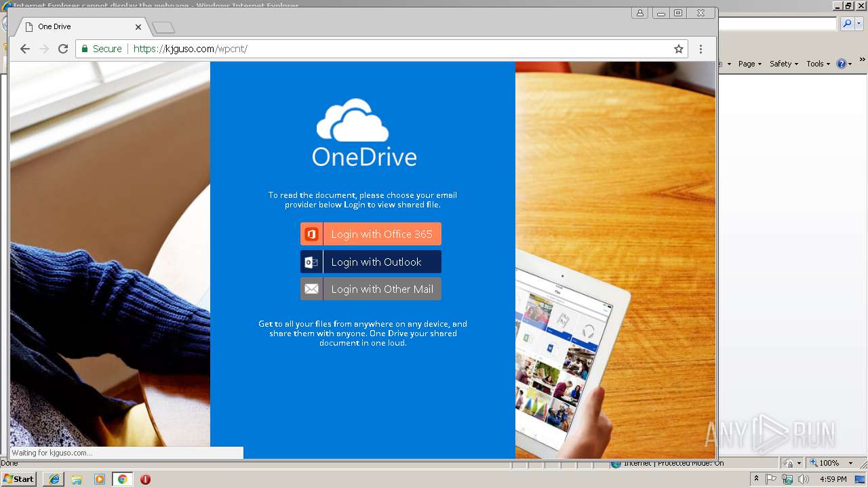Click the address bar URL kjguso.com/wpcnt/
Screen dimensions: 868x488
click(191, 49)
